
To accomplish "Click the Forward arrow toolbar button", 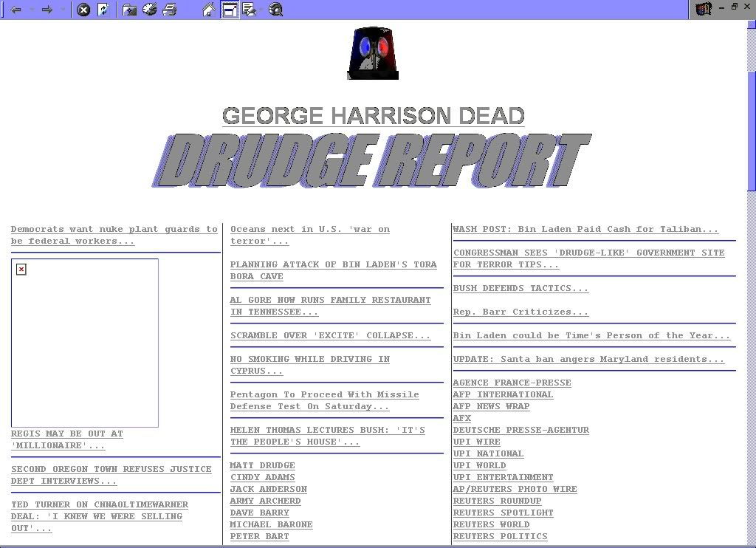I will (47, 10).
